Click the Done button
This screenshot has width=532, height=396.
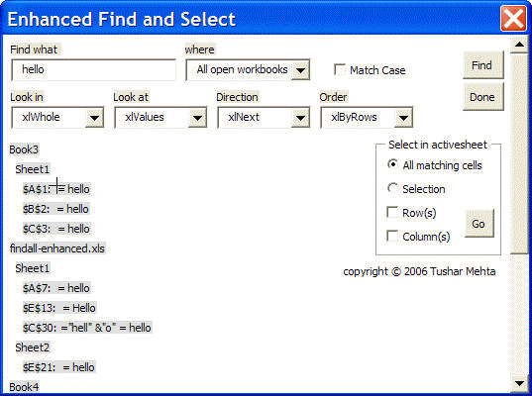483,97
